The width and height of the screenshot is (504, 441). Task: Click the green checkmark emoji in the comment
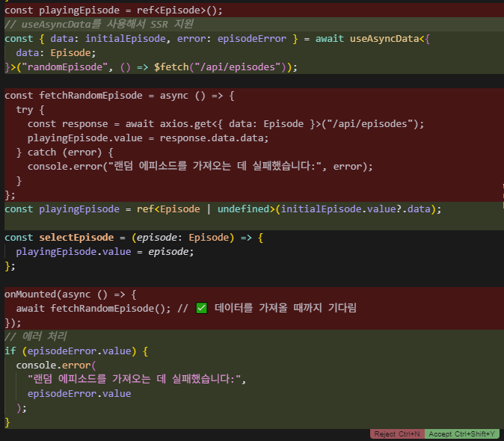[x=201, y=308]
